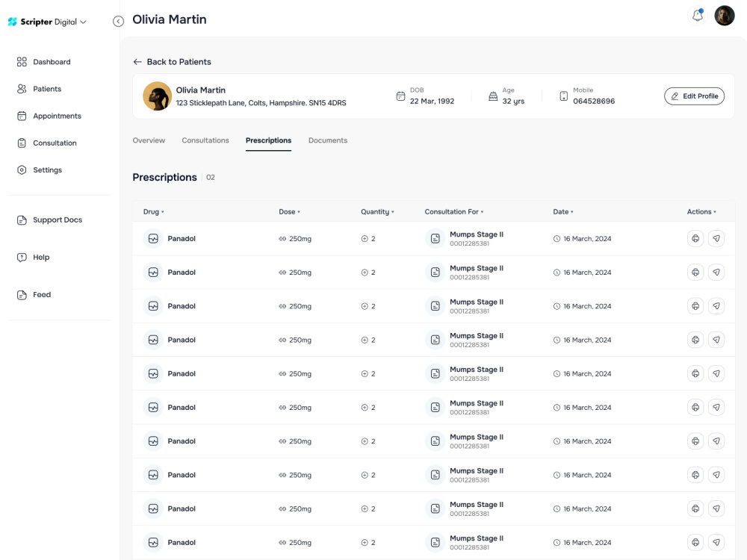Click the cake icon beside Age
747x560 pixels.
493,96
